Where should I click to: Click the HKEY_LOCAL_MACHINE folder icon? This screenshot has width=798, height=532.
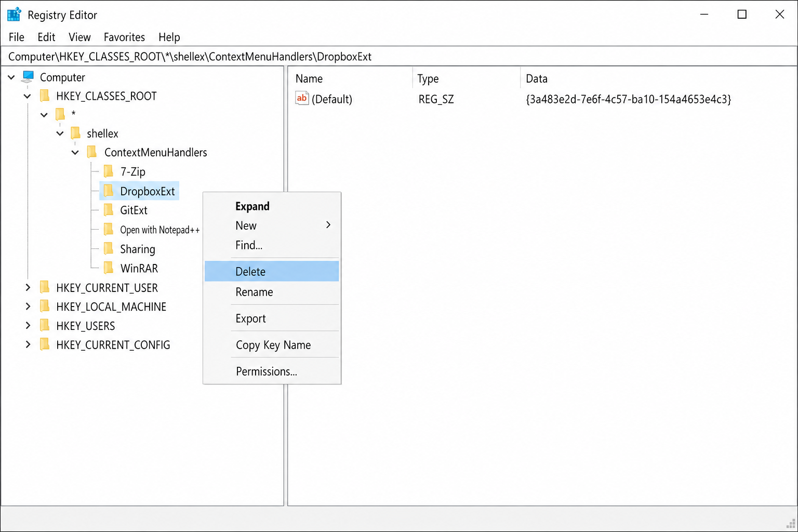[45, 307]
